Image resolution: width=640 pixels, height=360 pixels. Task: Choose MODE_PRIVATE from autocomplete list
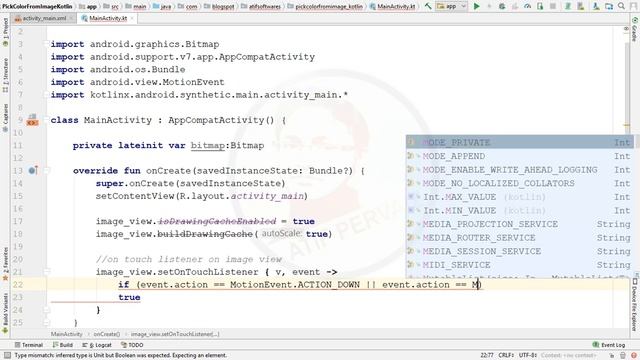pos(520,142)
